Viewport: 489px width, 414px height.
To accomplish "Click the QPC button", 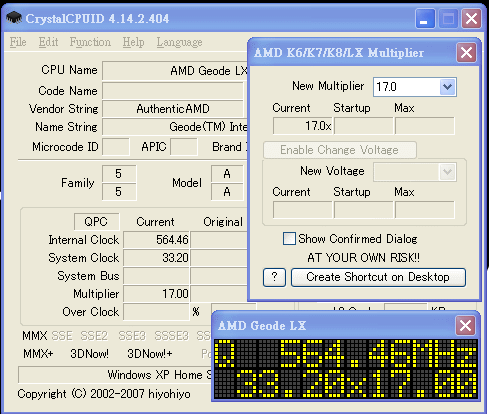I will click(96, 222).
